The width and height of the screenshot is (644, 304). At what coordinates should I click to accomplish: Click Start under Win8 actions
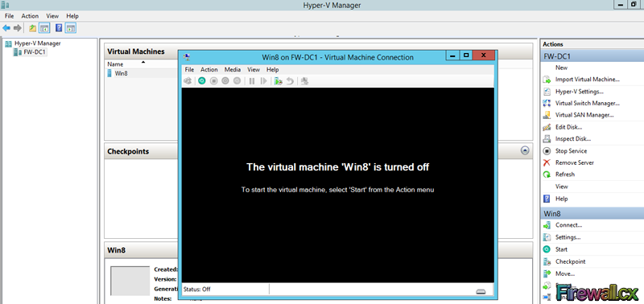561,249
